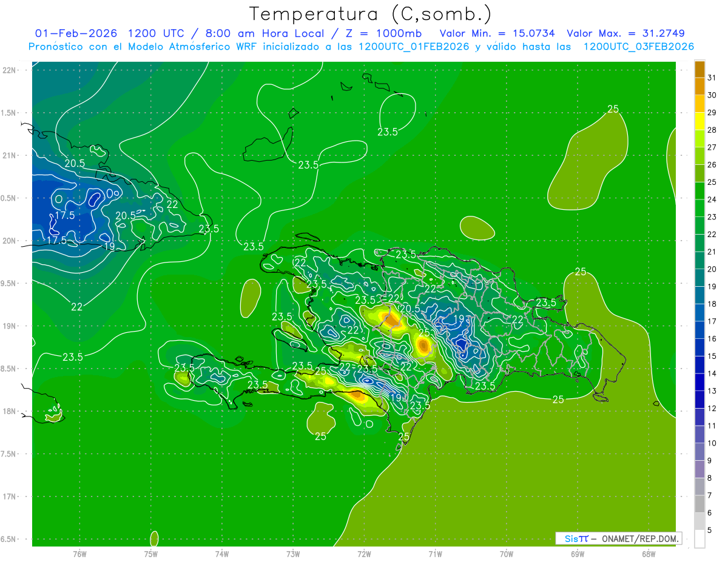Screen dimensions: 728x562
Task: Click the "73W" longitude axis label
Action: click(x=293, y=554)
